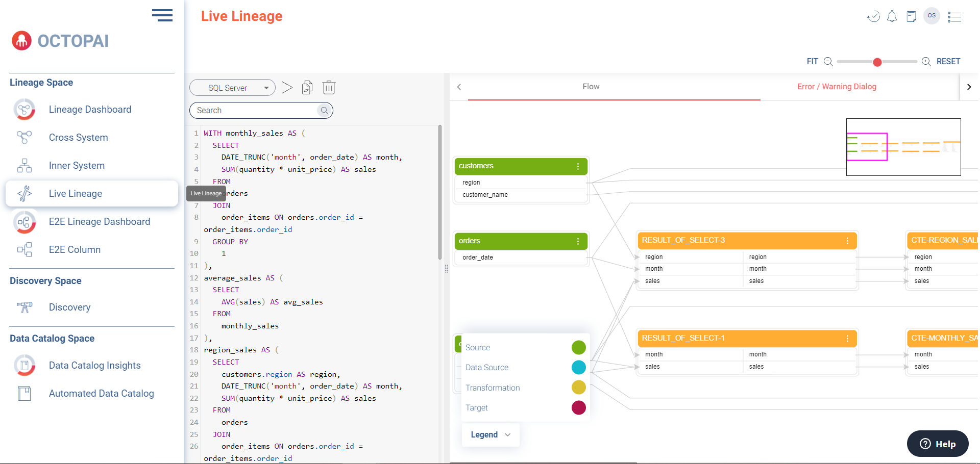The image size is (980, 464).
Task: Open Lineage Dashboard in sidebar
Action: tap(90, 110)
